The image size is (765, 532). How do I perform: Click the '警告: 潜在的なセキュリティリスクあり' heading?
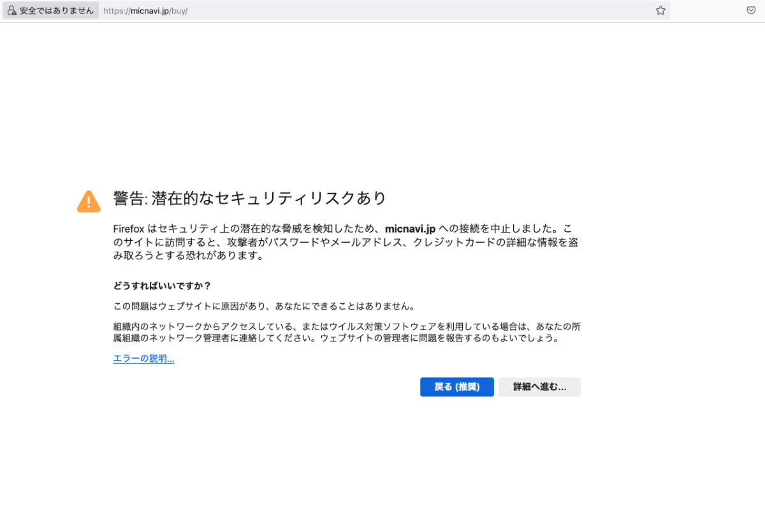(x=250, y=198)
